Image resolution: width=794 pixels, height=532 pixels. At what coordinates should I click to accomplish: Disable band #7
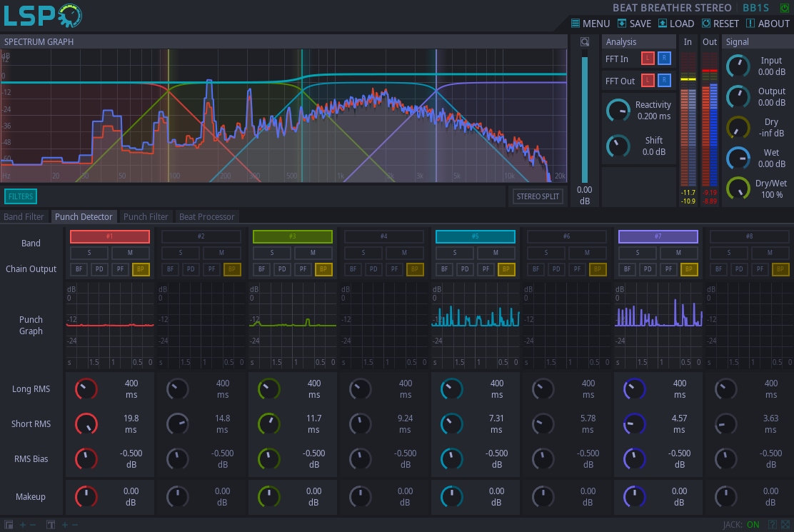pos(658,236)
